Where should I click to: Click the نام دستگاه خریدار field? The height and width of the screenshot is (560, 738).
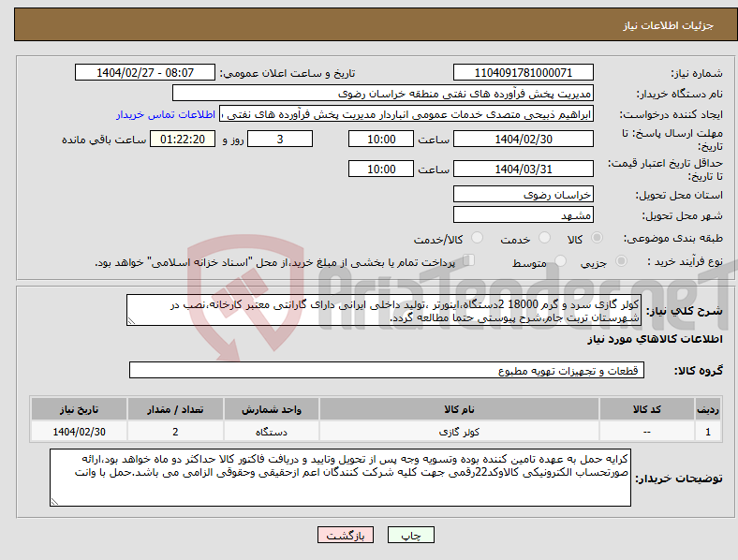click(x=383, y=93)
